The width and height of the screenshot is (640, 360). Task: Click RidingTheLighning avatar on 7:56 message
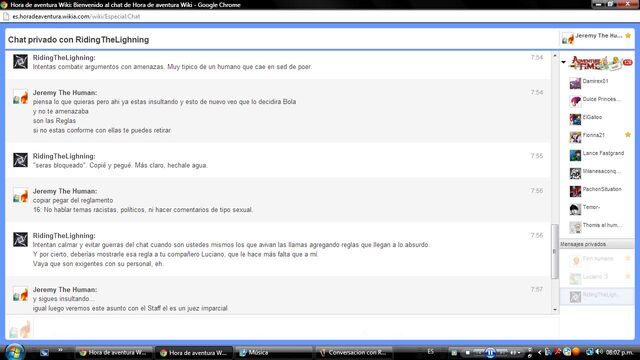[x=20, y=240]
